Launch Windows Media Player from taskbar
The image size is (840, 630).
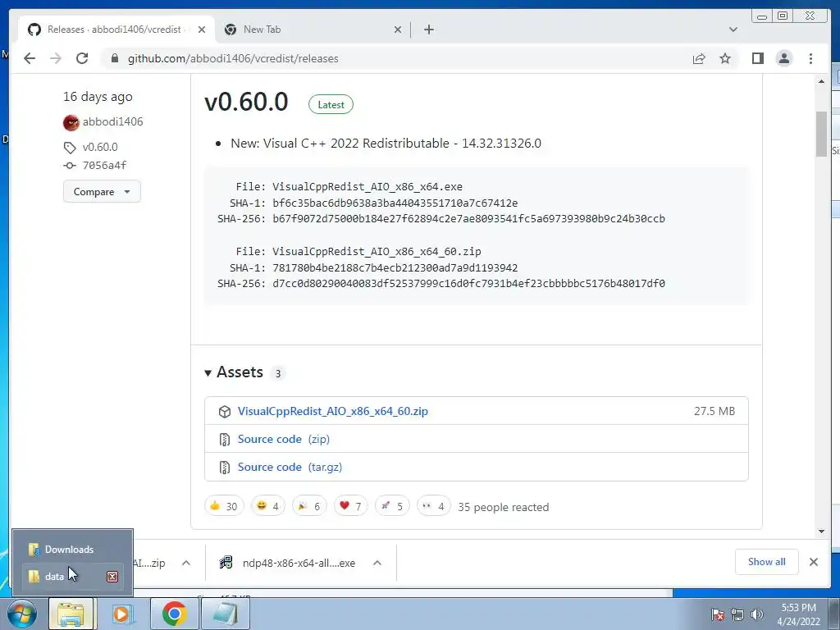coord(123,614)
